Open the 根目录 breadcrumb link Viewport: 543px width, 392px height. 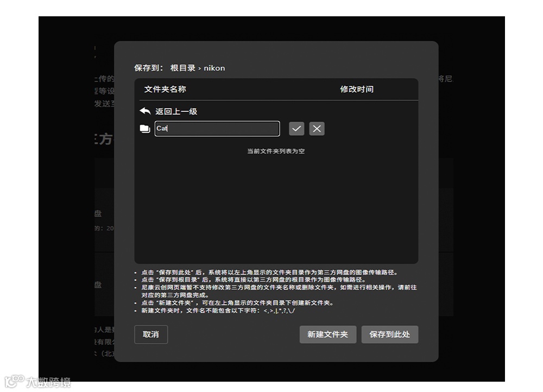(x=182, y=68)
